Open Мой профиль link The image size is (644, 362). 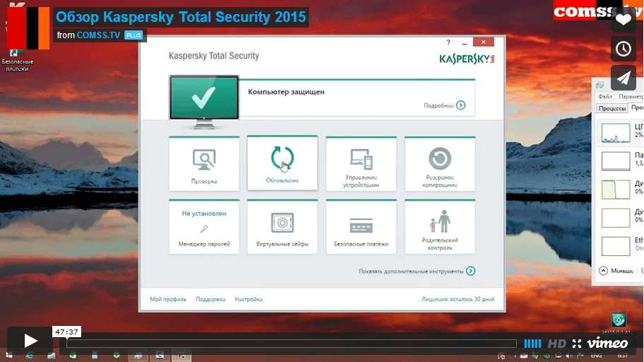168,299
